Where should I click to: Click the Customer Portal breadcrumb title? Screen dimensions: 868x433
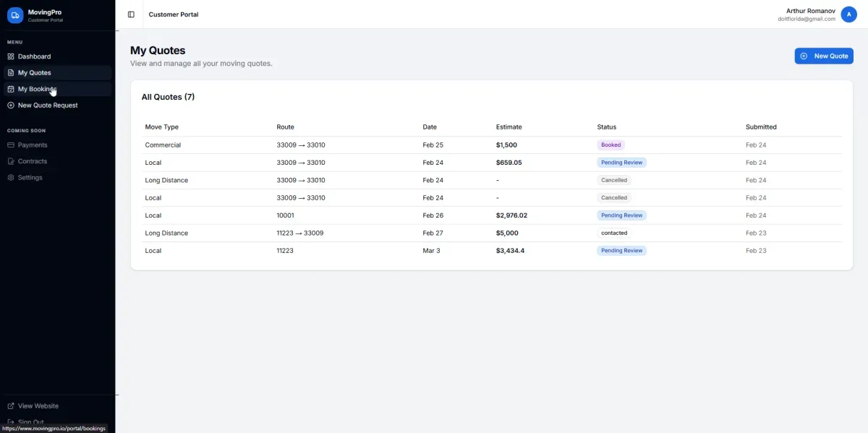174,14
